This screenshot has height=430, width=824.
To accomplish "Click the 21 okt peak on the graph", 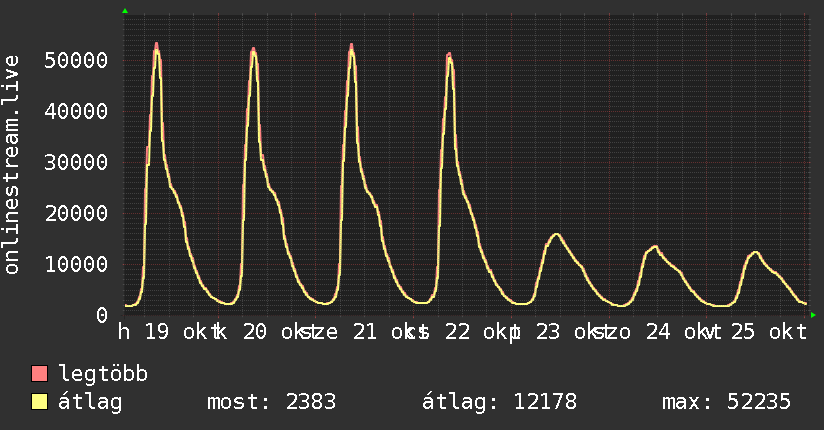I will pos(351,47).
